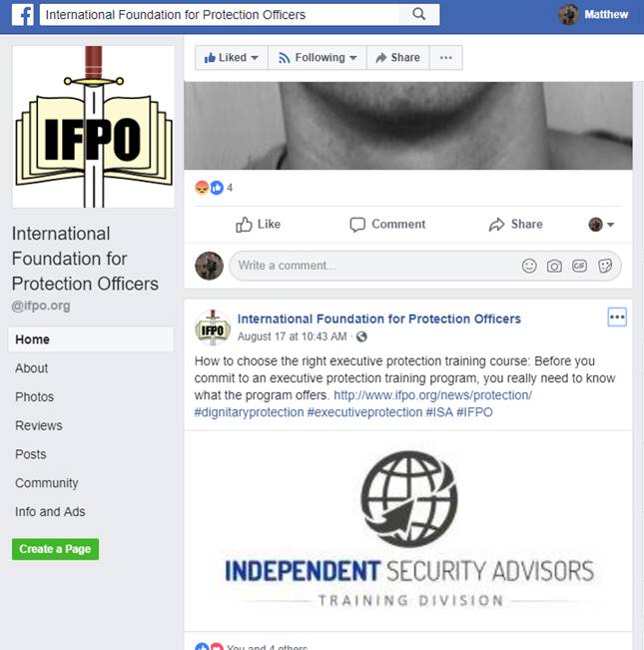644x650 pixels.
Task: Post a GIF using the GIF icon
Action: coord(579,266)
